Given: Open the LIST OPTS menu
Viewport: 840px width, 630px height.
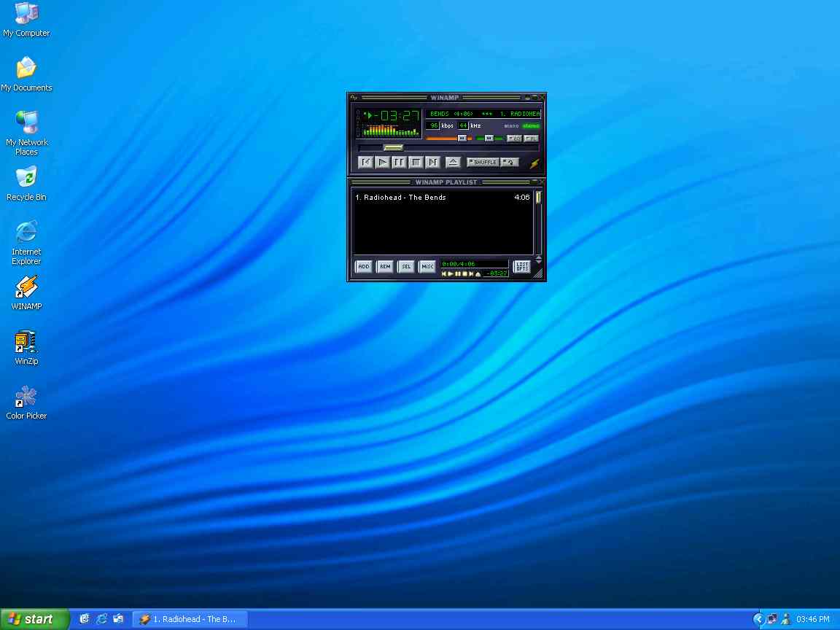Looking at the screenshot, I should [521, 267].
